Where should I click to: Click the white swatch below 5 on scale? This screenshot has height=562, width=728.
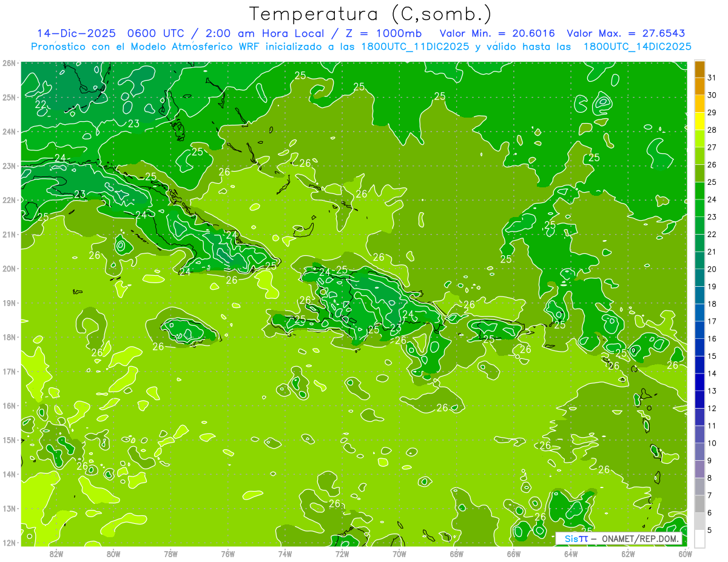tap(699, 538)
